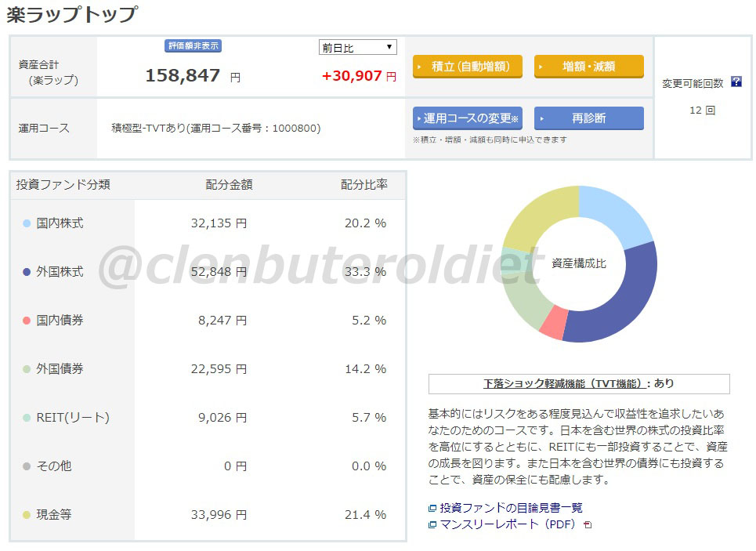Open the 前日比 dropdown
The width and height of the screenshot is (756, 551).
point(358,47)
